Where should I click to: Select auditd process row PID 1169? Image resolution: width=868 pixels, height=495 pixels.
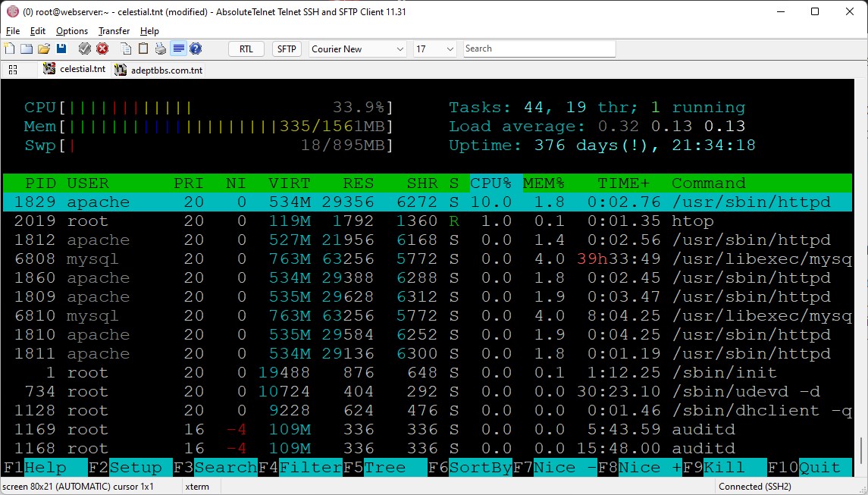pos(428,429)
